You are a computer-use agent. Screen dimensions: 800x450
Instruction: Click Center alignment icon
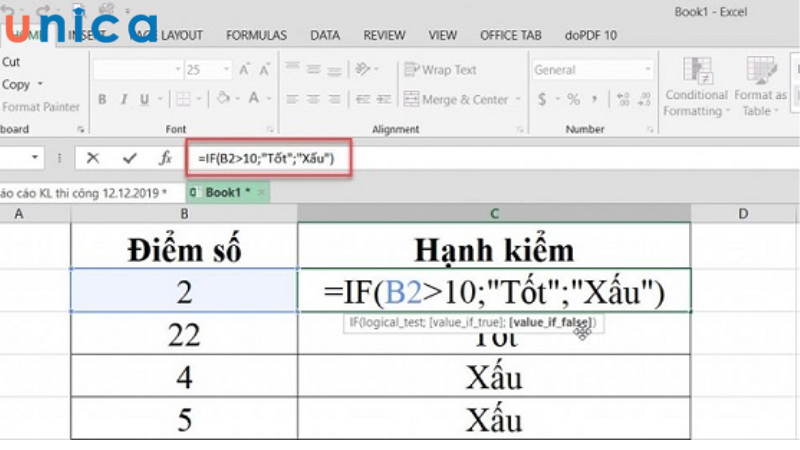(313, 99)
